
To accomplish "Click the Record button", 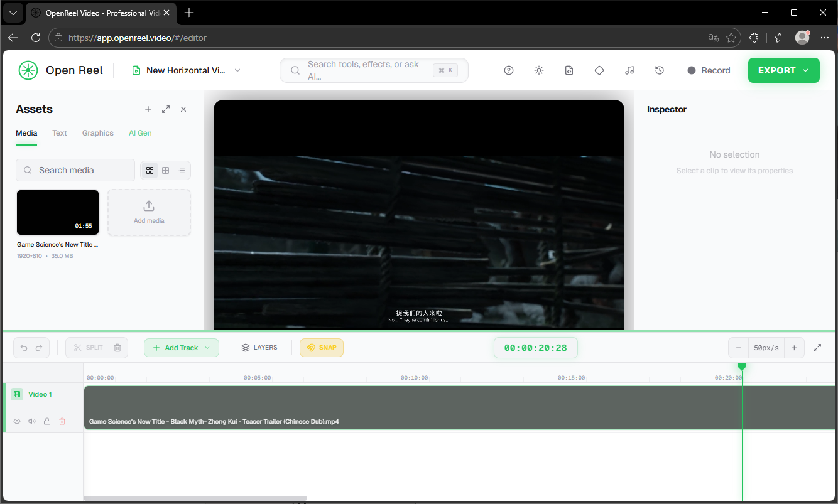I will 709,70.
